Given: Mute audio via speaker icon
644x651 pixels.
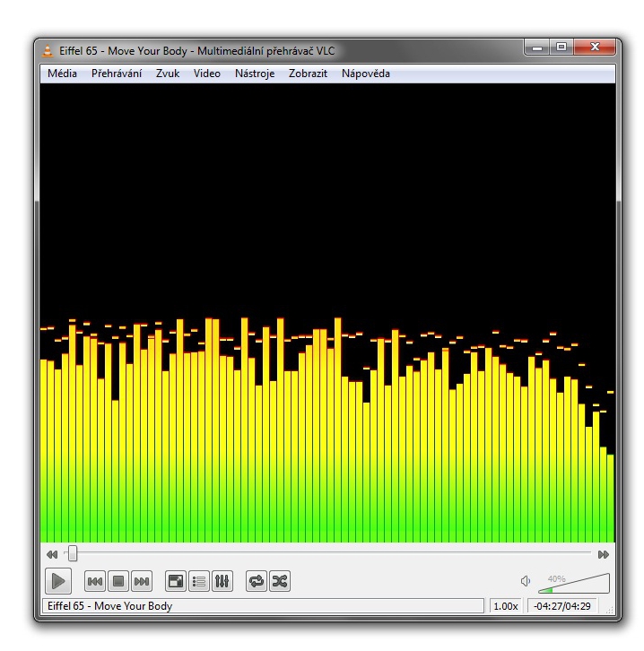Looking at the screenshot, I should 526,581.
